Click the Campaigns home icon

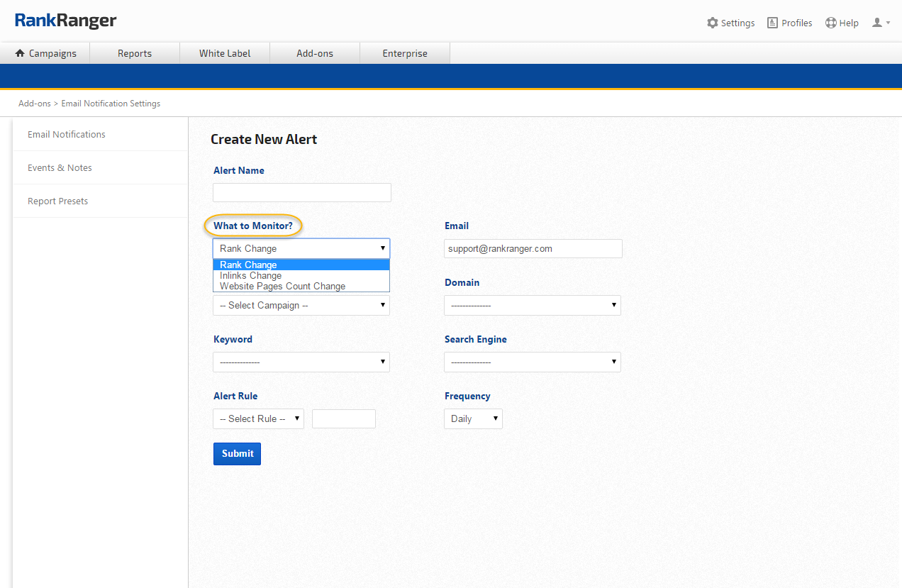point(20,53)
